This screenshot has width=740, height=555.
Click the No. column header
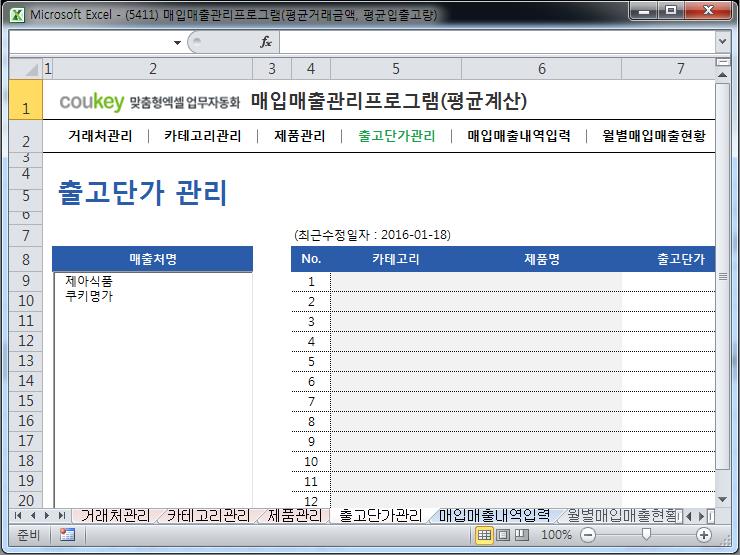[x=311, y=259]
